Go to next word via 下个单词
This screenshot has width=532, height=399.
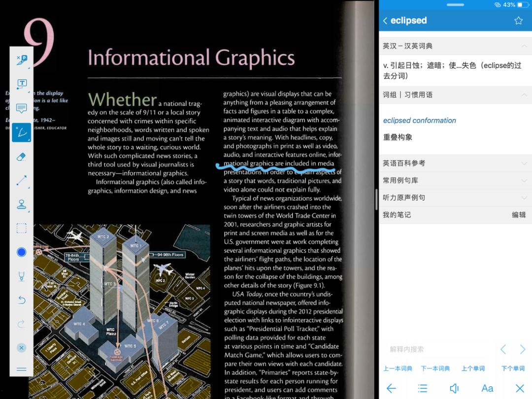pyautogui.click(x=513, y=368)
